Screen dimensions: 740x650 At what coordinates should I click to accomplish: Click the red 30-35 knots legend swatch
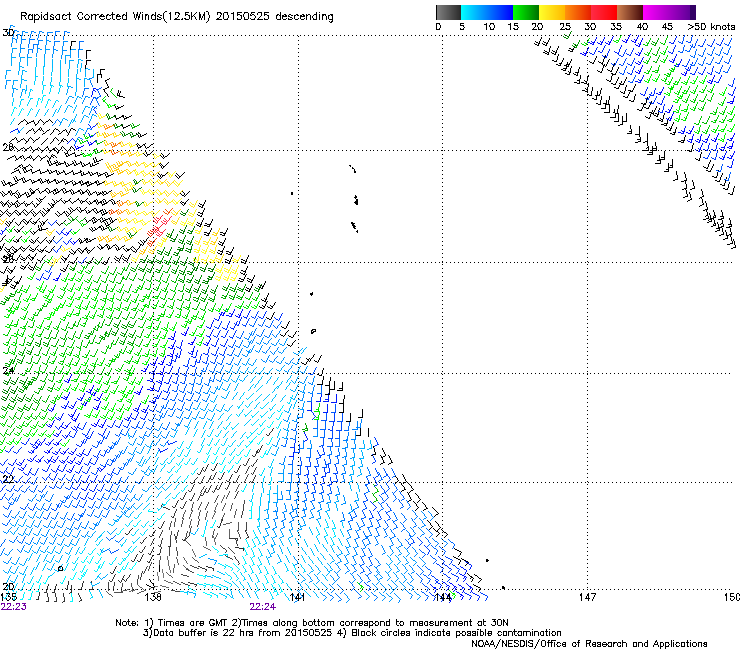(x=604, y=12)
